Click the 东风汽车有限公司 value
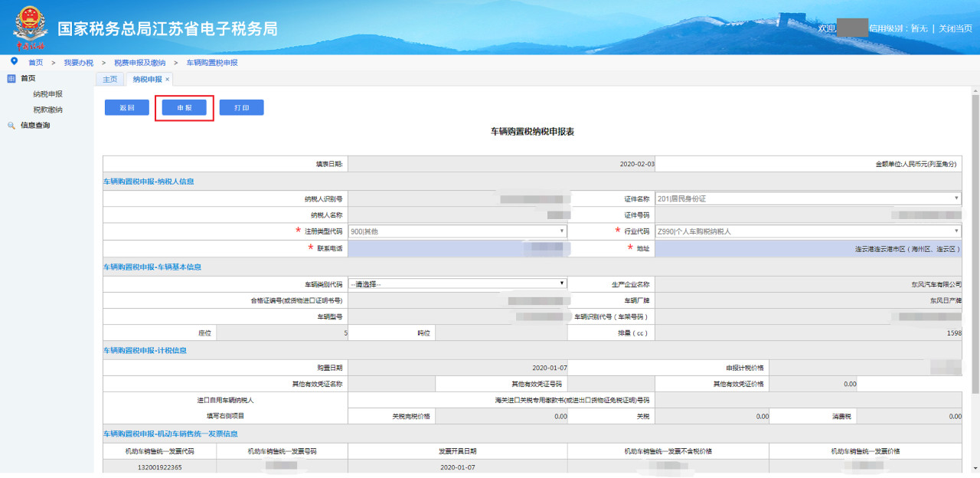980x478 pixels. tap(936, 284)
